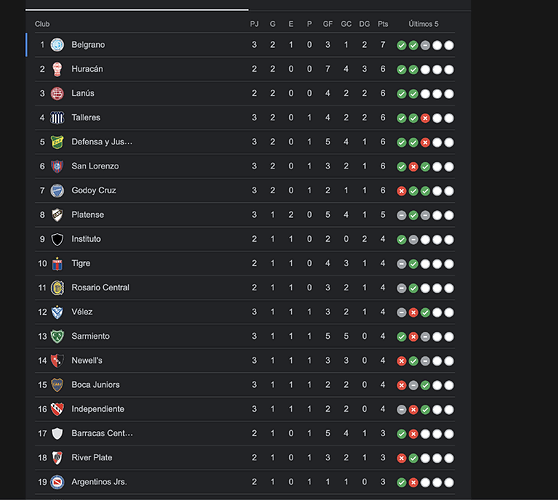This screenshot has width=558, height=500.
Task: Click the Pts column header
Action: 383,24
